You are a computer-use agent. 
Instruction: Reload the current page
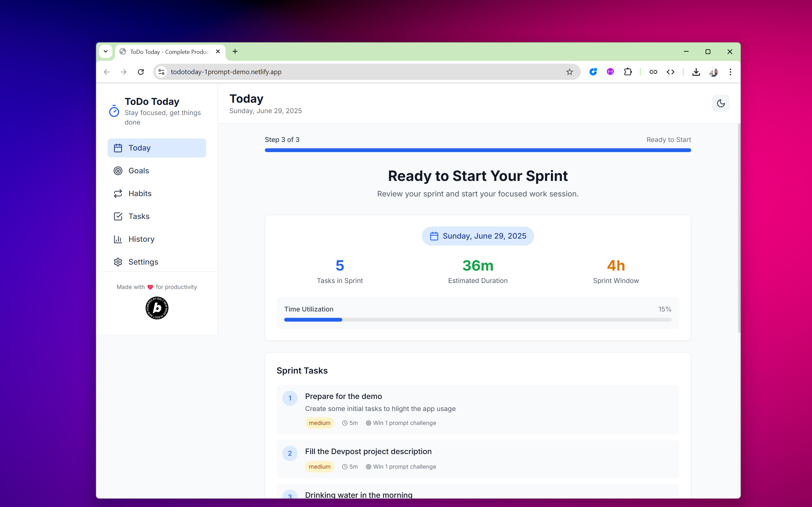(x=141, y=72)
